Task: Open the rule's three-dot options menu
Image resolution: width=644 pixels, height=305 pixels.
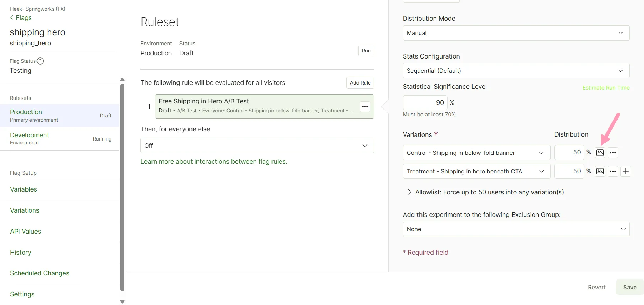Action: [x=365, y=107]
